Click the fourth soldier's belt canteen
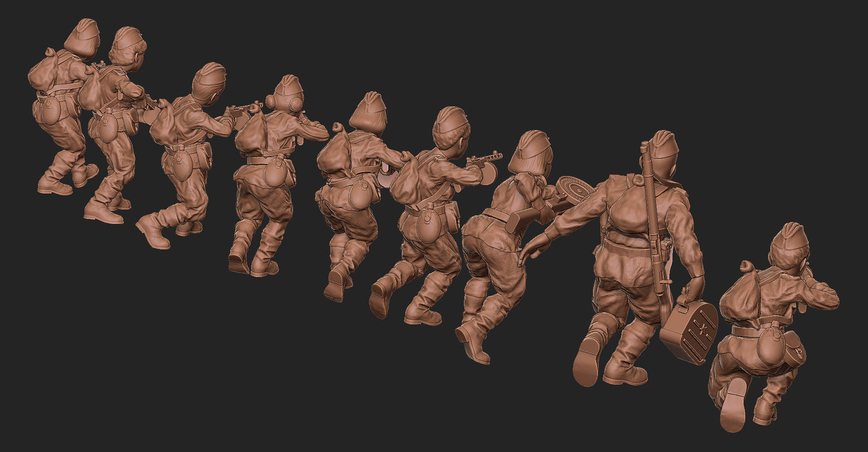Viewport: 868px width, 452px height. point(275,172)
